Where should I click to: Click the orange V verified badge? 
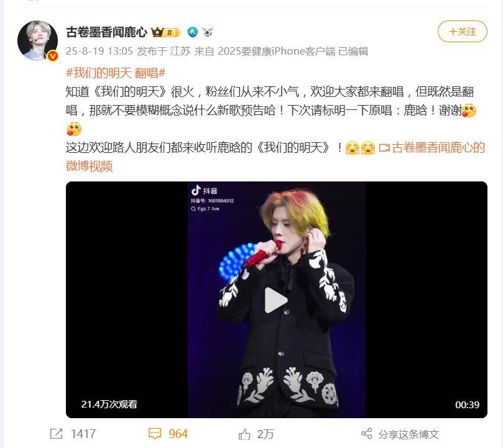53,56
